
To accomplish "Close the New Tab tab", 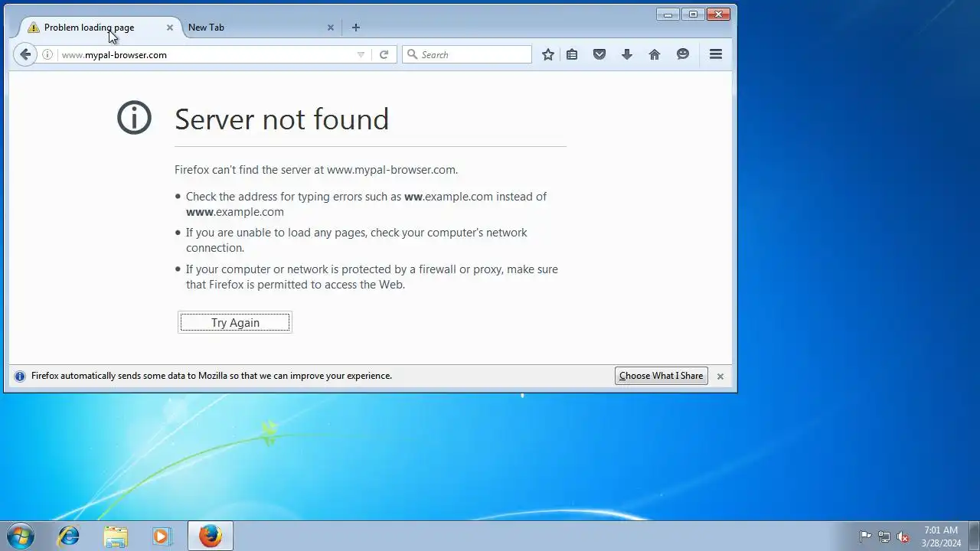I will [331, 28].
